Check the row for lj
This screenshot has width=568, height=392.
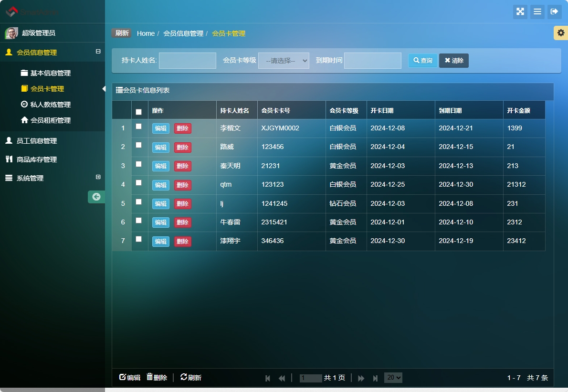coord(138,201)
